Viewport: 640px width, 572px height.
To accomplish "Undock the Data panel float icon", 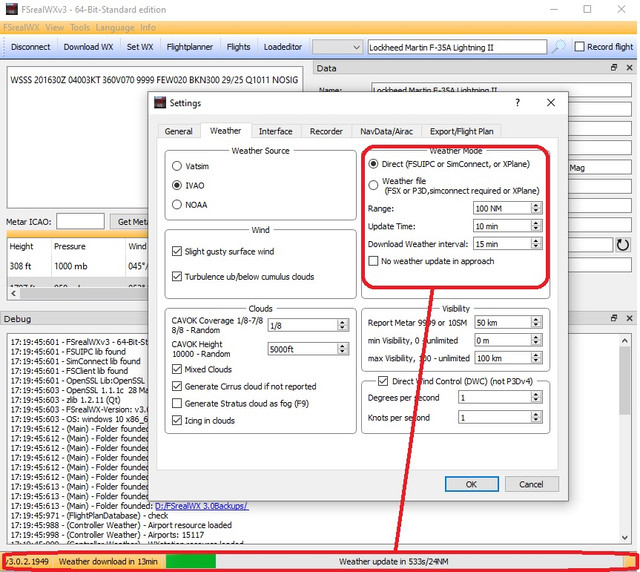I will [614, 68].
